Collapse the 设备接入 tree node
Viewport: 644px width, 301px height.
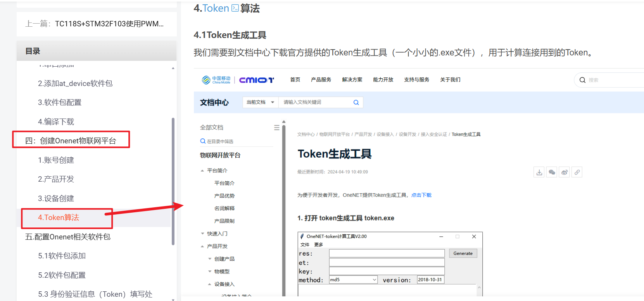pyautogui.click(x=210, y=284)
